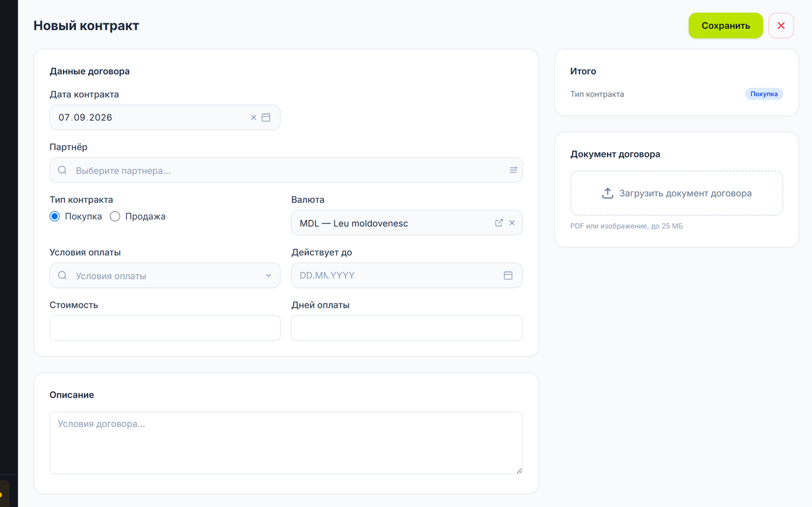Open the contract date calendar picker
This screenshot has width=812, height=507.
coord(266,117)
